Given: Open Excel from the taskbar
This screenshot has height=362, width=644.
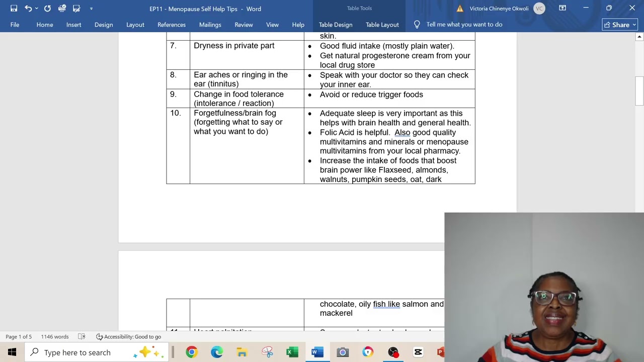Looking at the screenshot, I should click(292, 352).
